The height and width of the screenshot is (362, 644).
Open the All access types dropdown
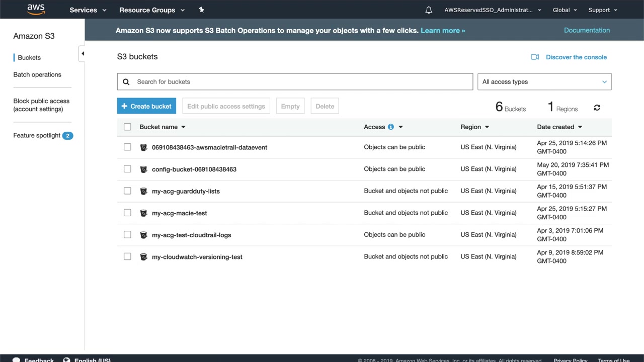pos(544,82)
